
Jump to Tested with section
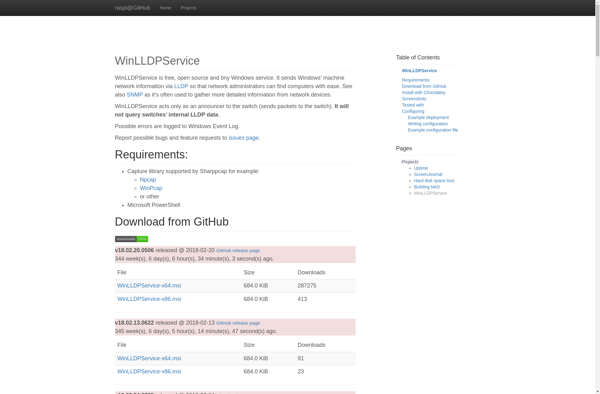(x=412, y=105)
